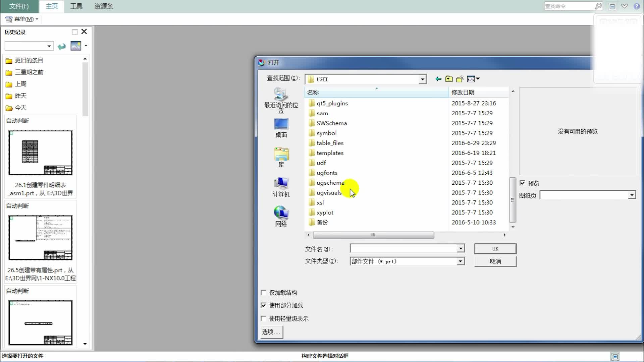Switch to the Tools tab

coord(76,6)
